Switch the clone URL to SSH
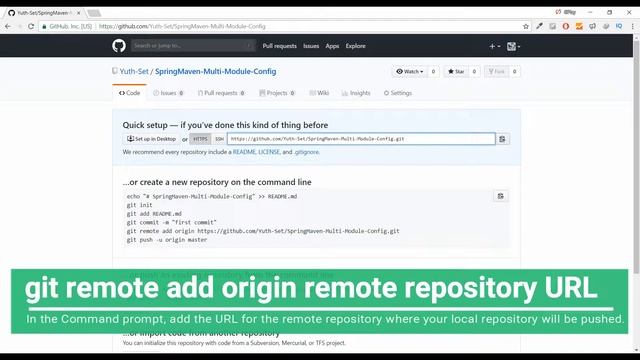Viewport: 640px width, 360px height. 219,139
